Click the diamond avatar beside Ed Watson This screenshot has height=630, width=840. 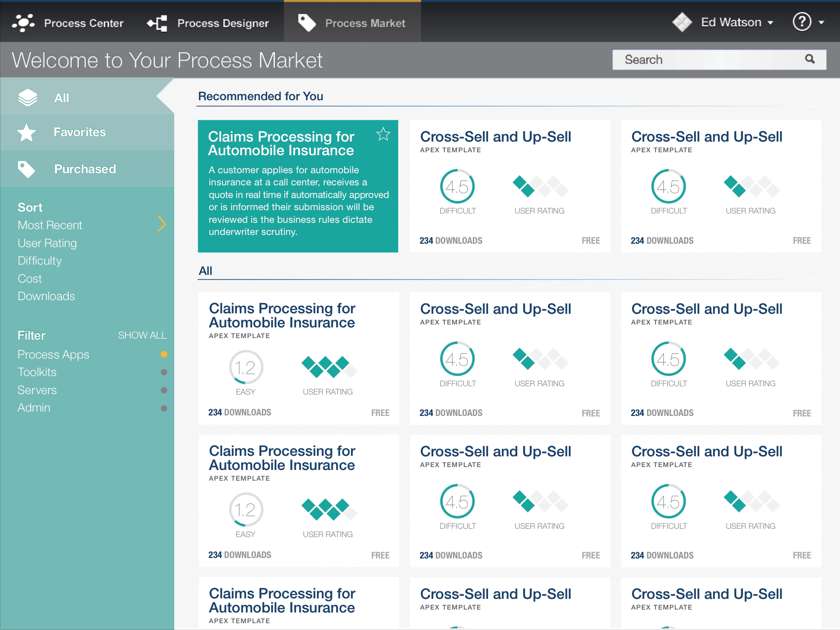(x=682, y=22)
